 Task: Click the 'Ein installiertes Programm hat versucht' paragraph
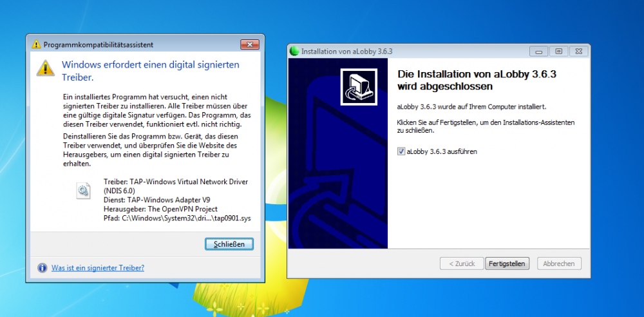pyautogui.click(x=157, y=110)
